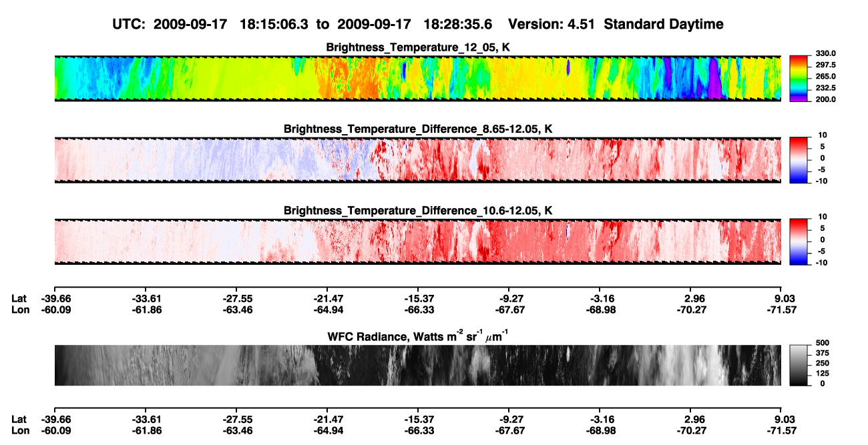
Task: Click the '265.0' color bar tick label
Action: click(826, 77)
